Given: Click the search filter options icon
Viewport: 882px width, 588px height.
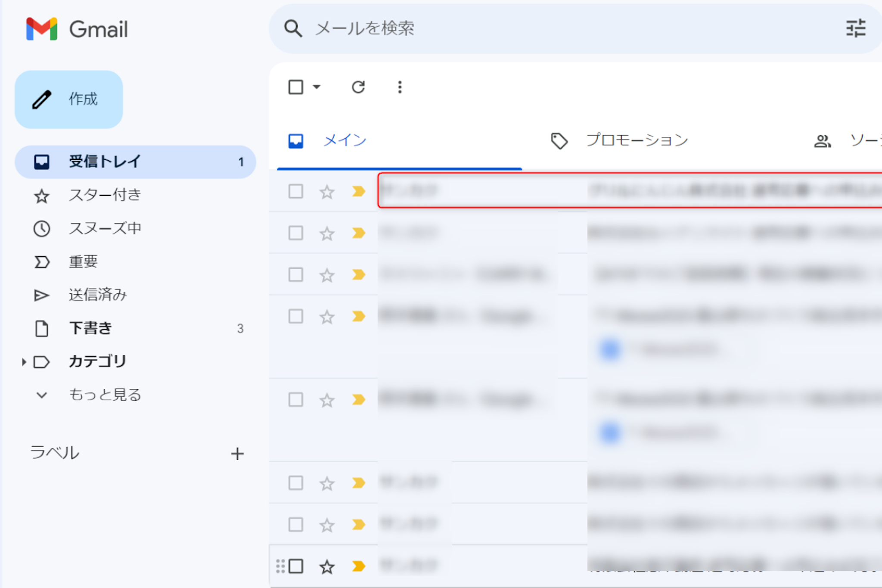Looking at the screenshot, I should coord(855,28).
